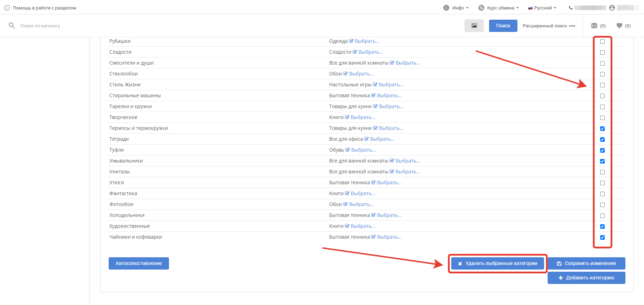
Task: Open the Русский language selector
Action: point(542,8)
